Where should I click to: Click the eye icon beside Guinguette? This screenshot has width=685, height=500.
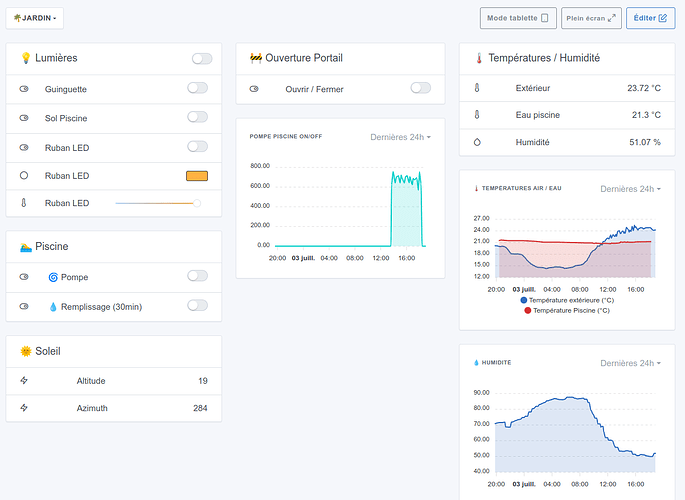pyautogui.click(x=24, y=89)
